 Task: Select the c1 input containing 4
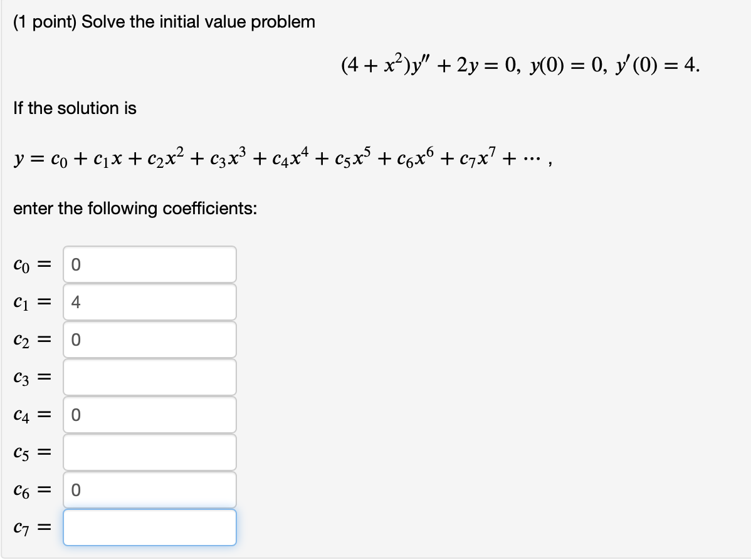click(149, 302)
